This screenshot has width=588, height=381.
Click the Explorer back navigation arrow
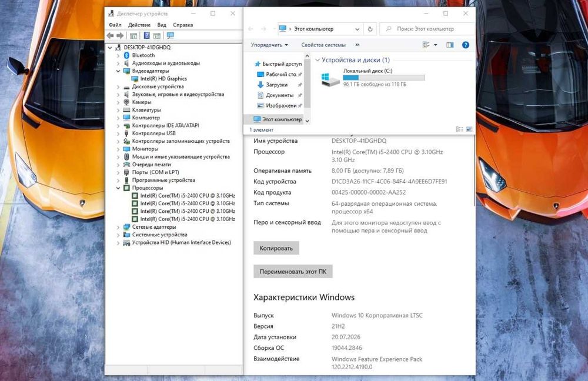(x=251, y=29)
